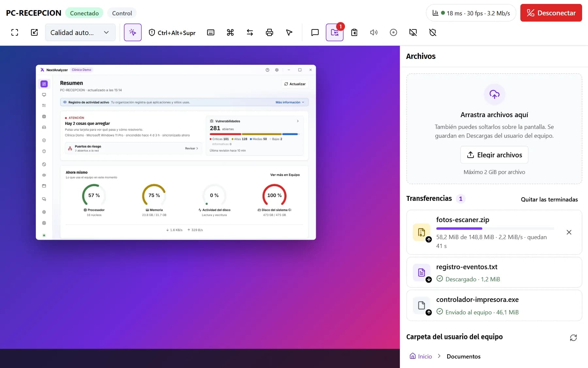Toggle the file transfer panel button
This screenshot has height=368, width=588.
[x=335, y=32]
